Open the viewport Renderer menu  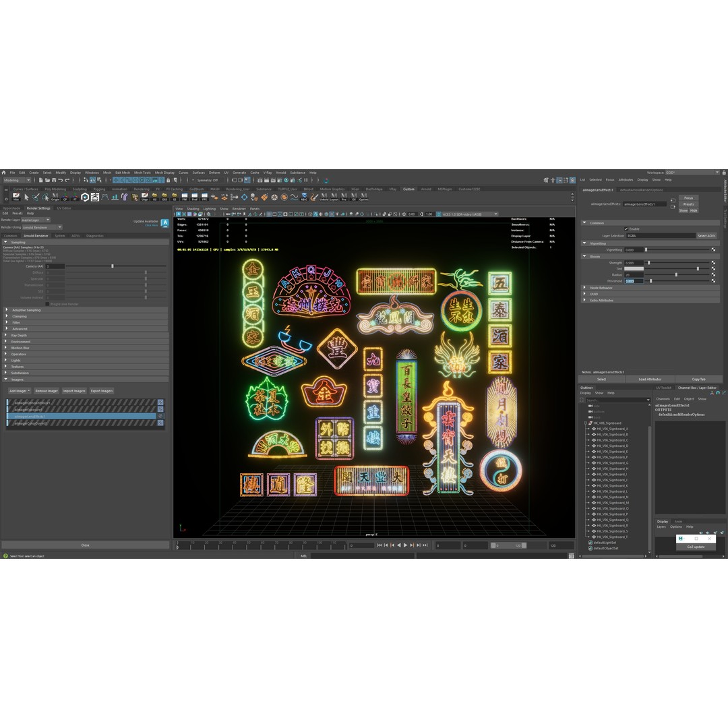(x=239, y=209)
